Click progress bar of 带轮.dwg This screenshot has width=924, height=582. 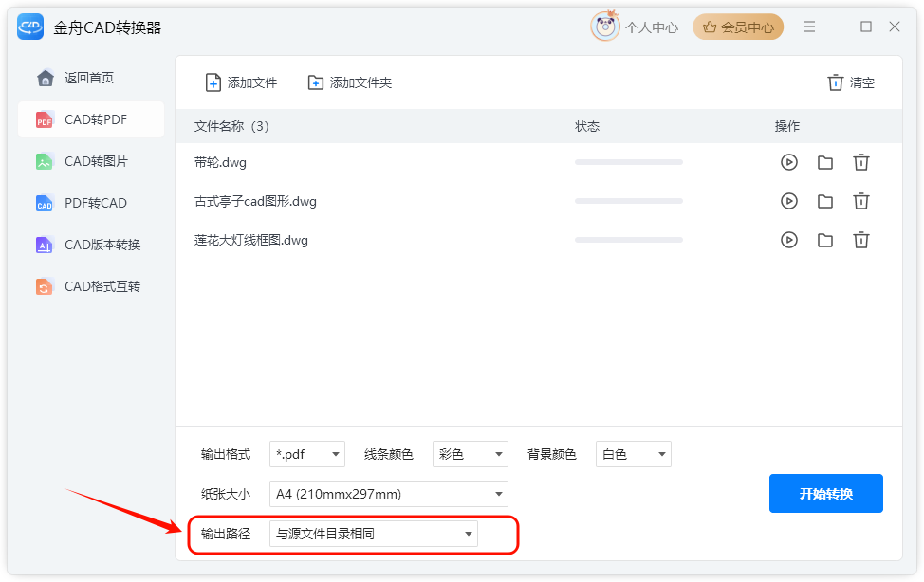coord(629,162)
